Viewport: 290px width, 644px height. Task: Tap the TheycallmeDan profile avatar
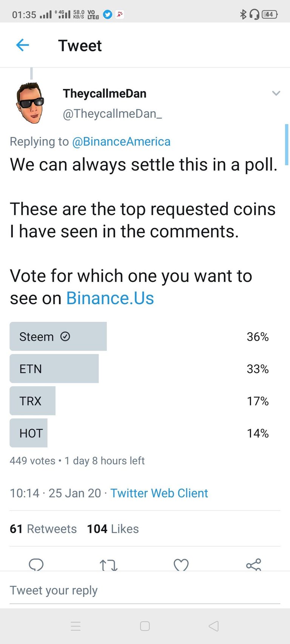click(x=30, y=103)
